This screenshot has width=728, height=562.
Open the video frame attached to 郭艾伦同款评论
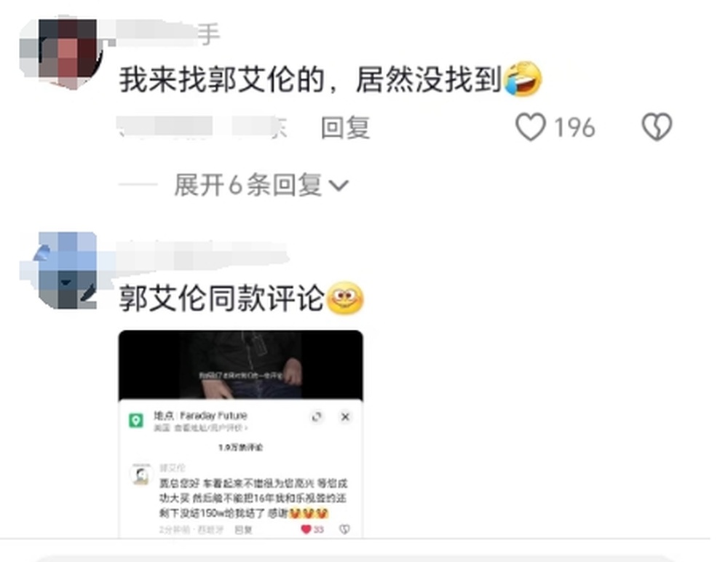[x=241, y=365]
